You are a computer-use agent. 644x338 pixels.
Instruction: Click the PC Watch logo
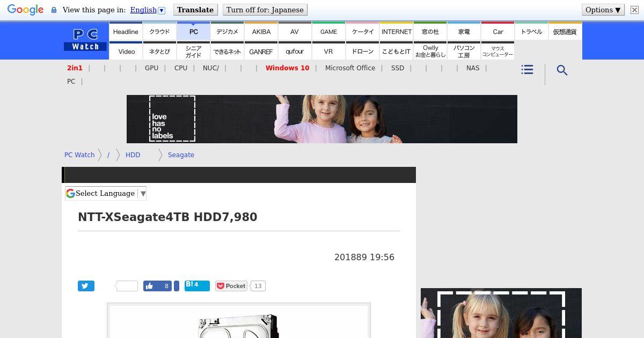85,40
